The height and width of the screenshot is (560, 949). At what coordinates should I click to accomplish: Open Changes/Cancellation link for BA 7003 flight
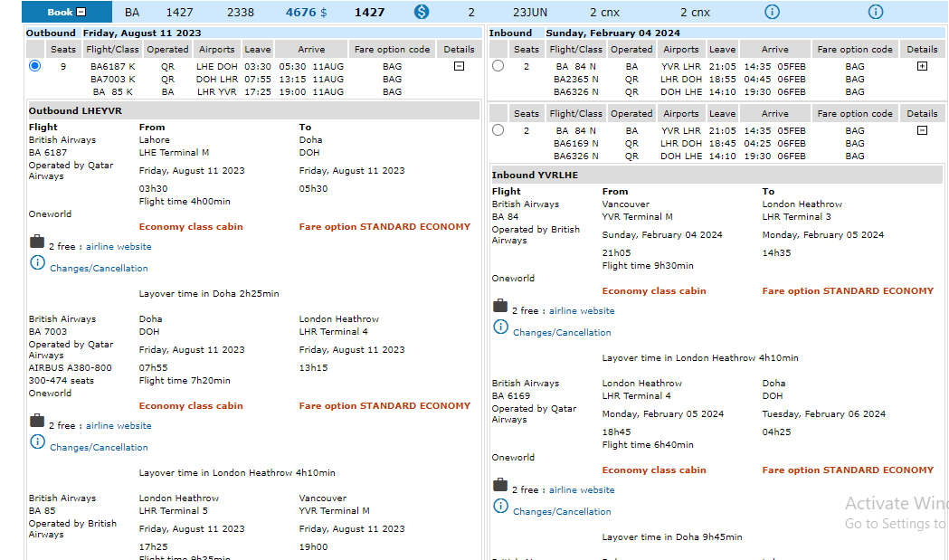coord(99,447)
